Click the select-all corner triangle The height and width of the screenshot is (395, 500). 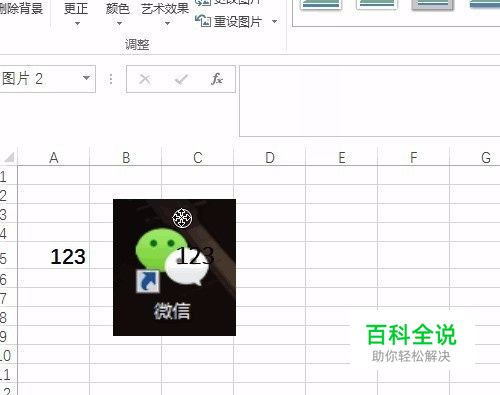(9, 157)
